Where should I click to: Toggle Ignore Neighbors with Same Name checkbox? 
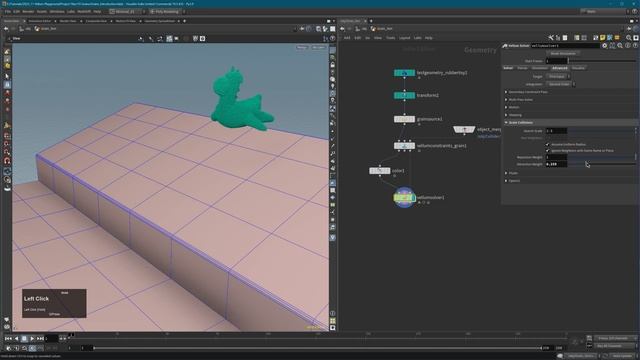pos(548,151)
